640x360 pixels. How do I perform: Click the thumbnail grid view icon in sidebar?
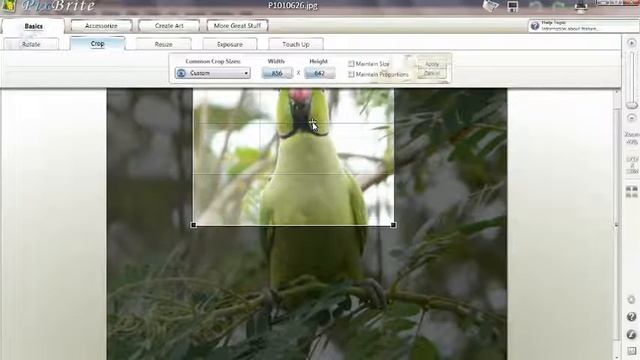(x=632, y=192)
